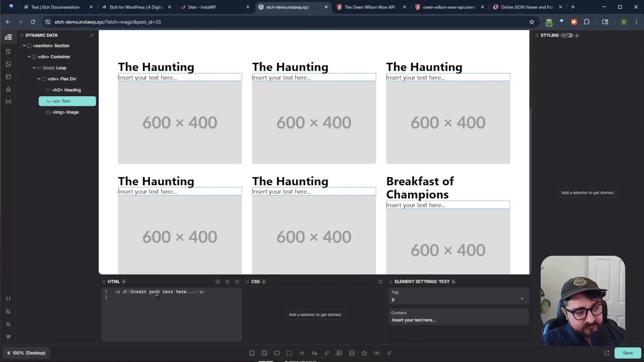644x362 pixels.
Task: Click the Save button
Action: [627, 353]
